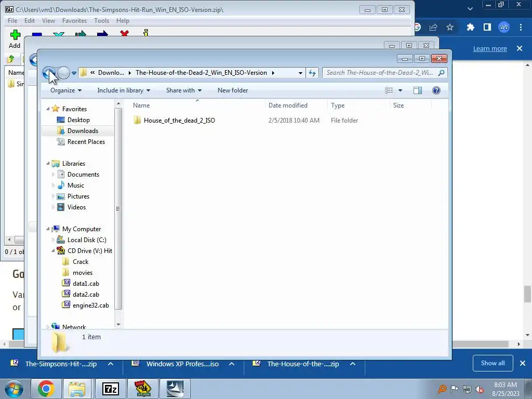Click the Chrome taskbar icon

(46, 389)
